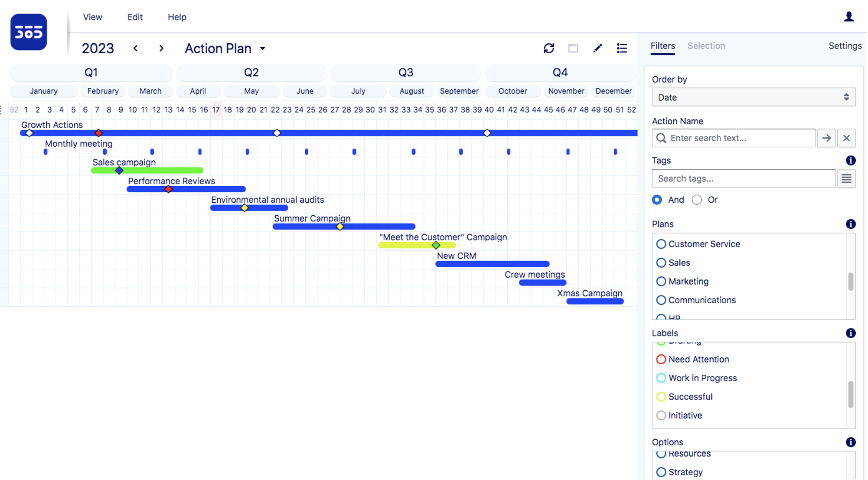Click the info icon next to Plans
868x480 pixels.
(x=851, y=224)
